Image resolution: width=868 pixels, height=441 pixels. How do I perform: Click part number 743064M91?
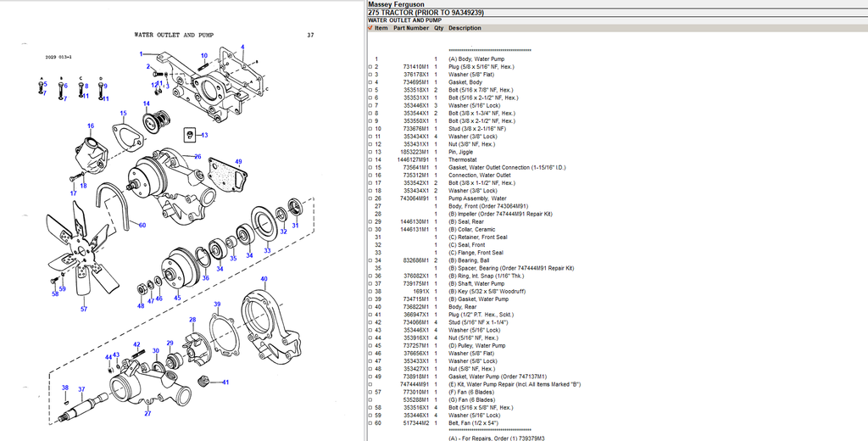coord(414,199)
